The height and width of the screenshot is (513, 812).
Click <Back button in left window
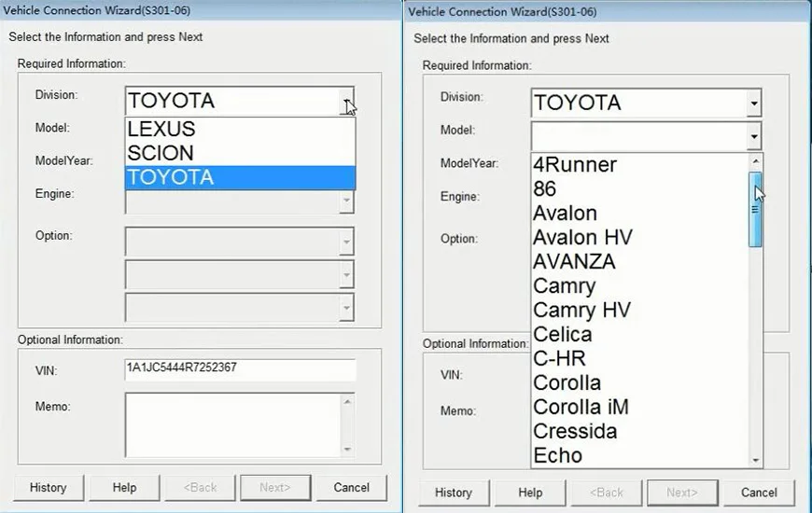[x=200, y=488]
